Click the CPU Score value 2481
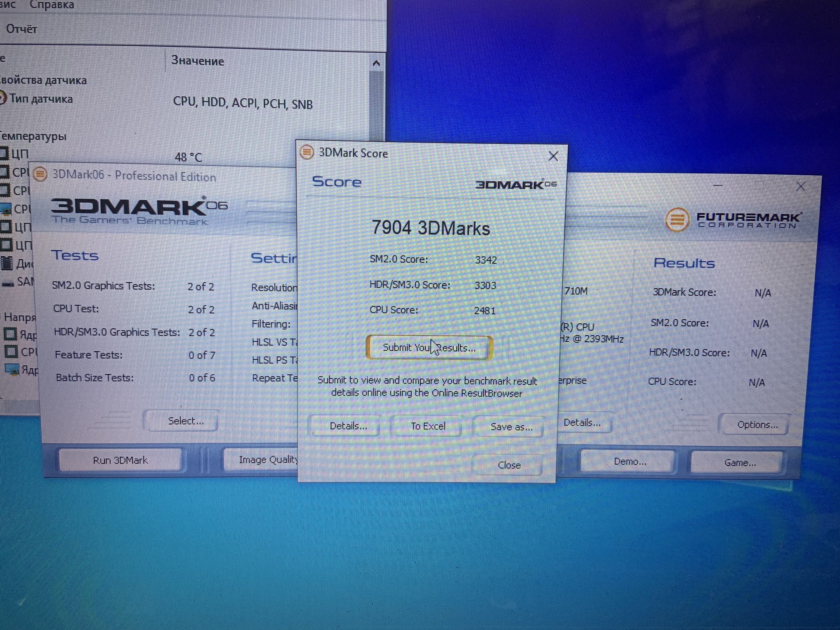This screenshot has width=840, height=630. coord(485,311)
